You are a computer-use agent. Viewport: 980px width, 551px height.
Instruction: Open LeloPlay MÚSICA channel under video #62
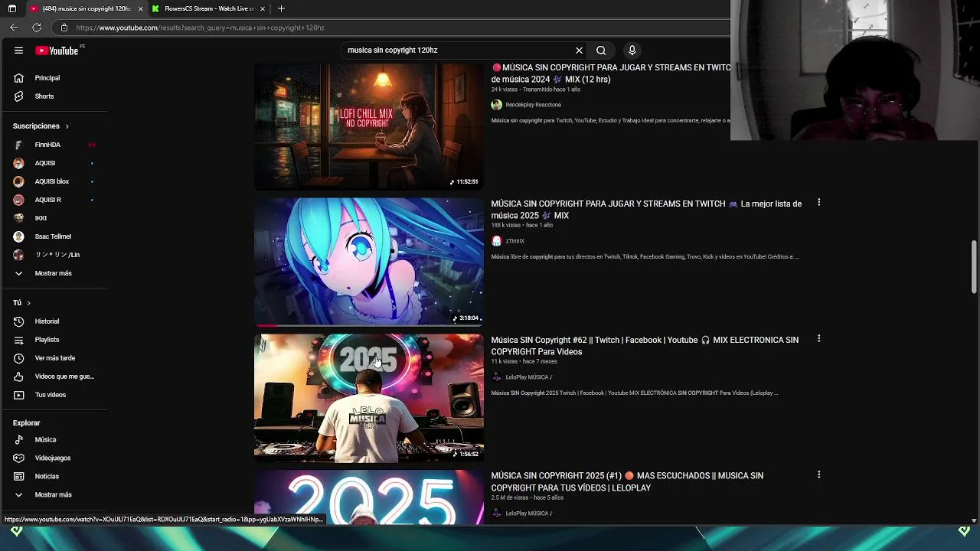pyautogui.click(x=528, y=377)
